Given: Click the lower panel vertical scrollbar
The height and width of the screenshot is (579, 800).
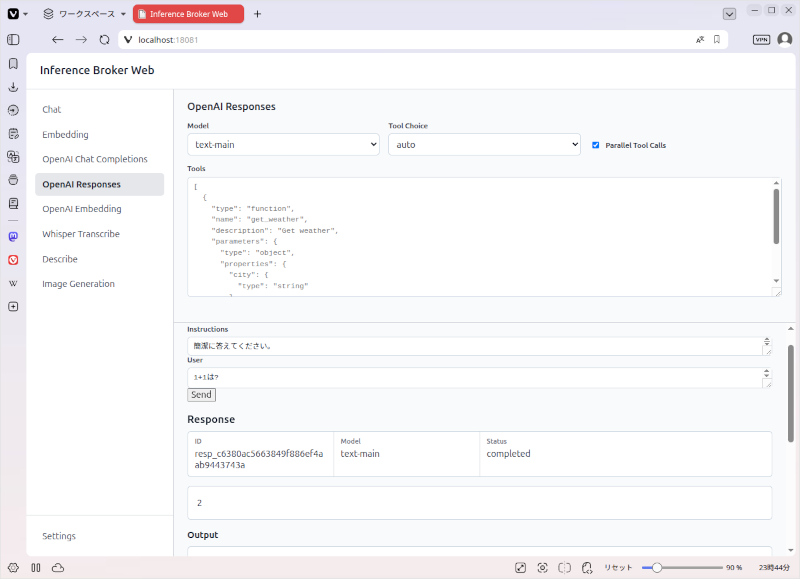Looking at the screenshot, I should pos(790,393).
